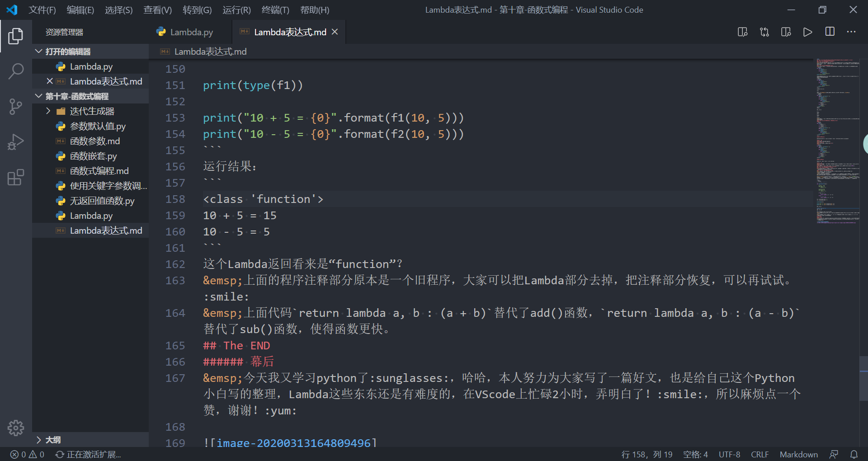Screen dimensions: 868x461
Task: Click the Run triangle icon in editor toolbar
Action: [x=808, y=32]
